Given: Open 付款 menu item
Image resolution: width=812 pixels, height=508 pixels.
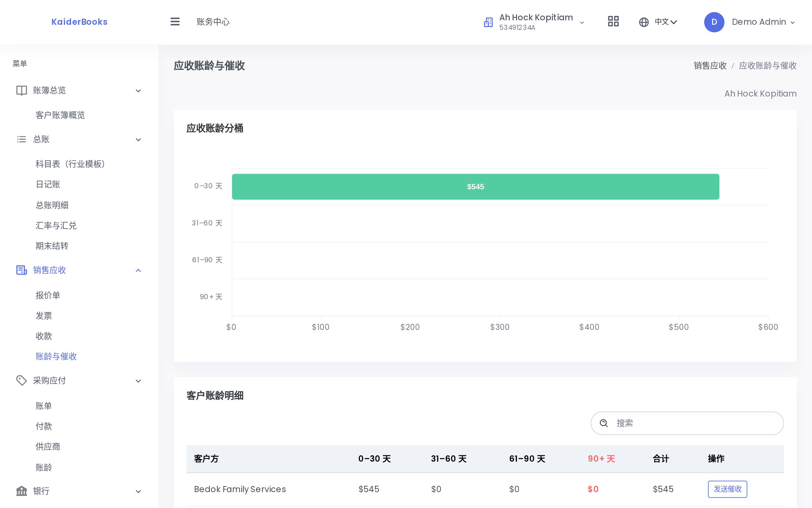Looking at the screenshot, I should [44, 426].
